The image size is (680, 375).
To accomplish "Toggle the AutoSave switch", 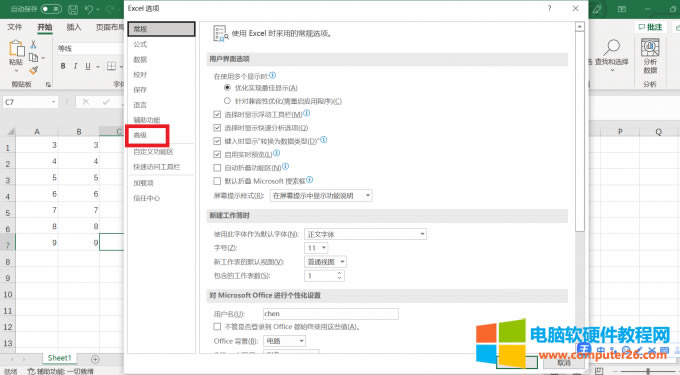I will pyautogui.click(x=51, y=9).
